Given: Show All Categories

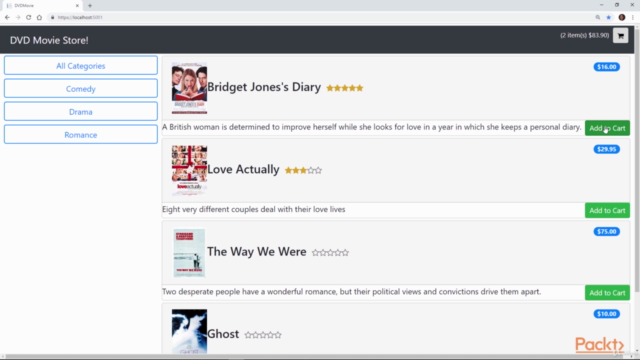Looking at the screenshot, I should point(81,66).
